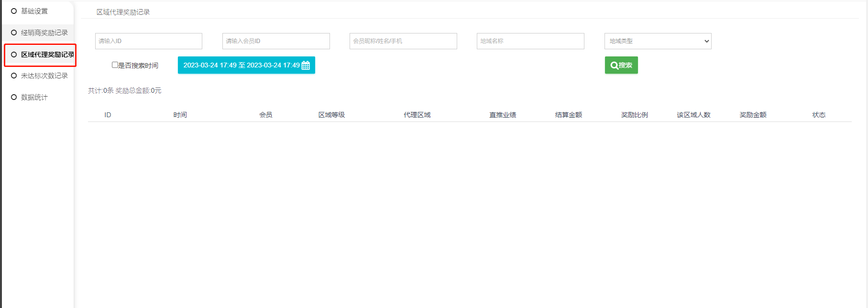Click circle icon beside 基础设置
Screen dimensions: 868x308
click(14, 11)
